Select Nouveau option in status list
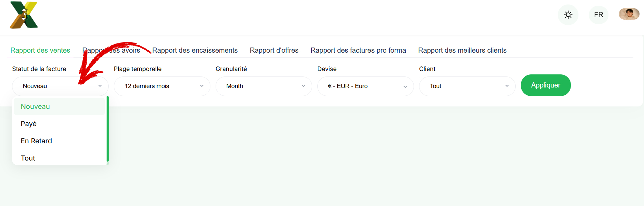The height and width of the screenshot is (206, 644). pos(59,106)
